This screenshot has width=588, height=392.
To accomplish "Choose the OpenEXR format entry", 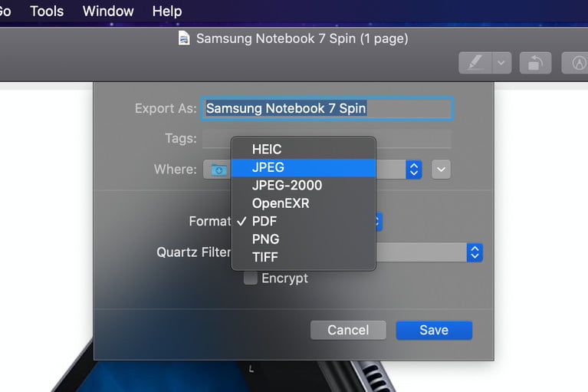I will pyautogui.click(x=281, y=203).
